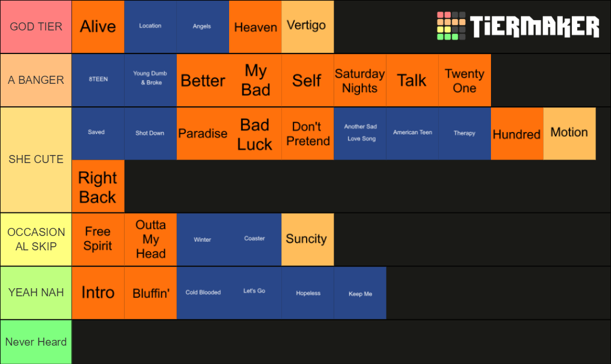
Task: Select the Suncity tile
Action: [307, 239]
